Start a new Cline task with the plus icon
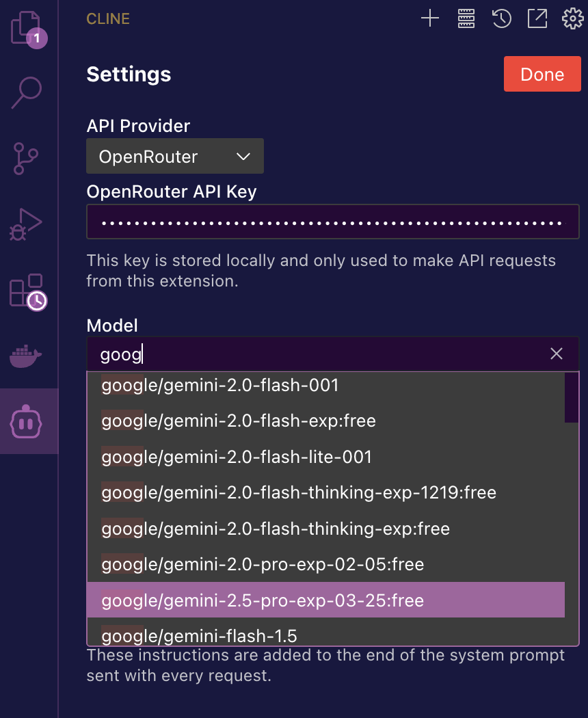Viewport: 588px width, 718px height. 430,18
